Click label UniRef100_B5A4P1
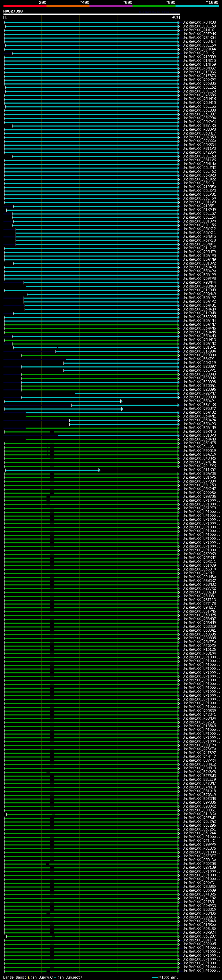 tap(199, 402)
